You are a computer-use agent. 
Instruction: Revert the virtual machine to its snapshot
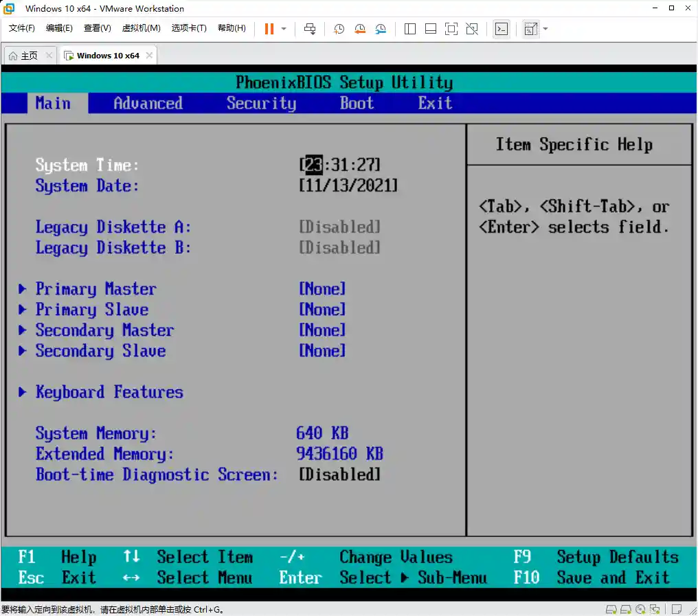pyautogui.click(x=359, y=29)
